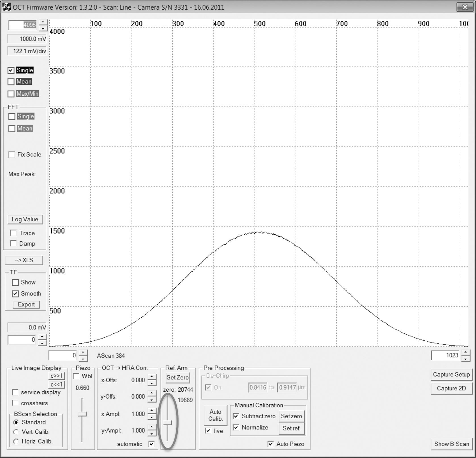The width and height of the screenshot is (476, 458).
Task: Click the TF Export button
Action: (x=26, y=304)
